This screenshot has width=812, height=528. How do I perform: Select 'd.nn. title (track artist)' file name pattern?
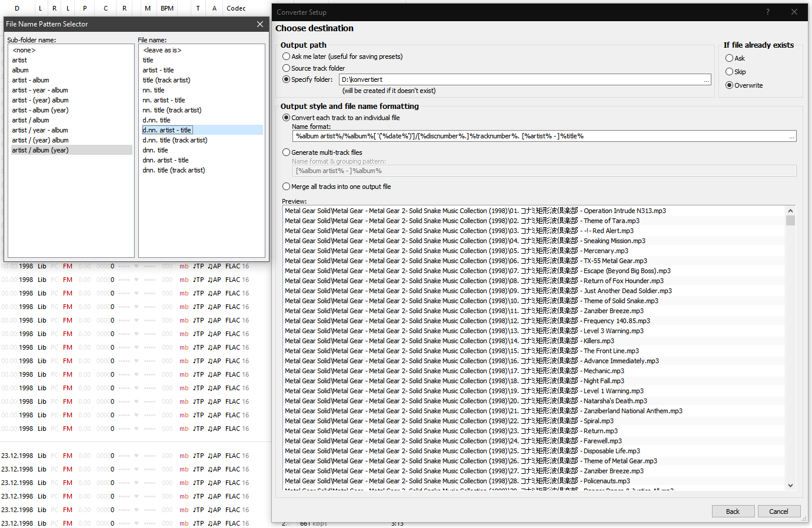[202, 140]
